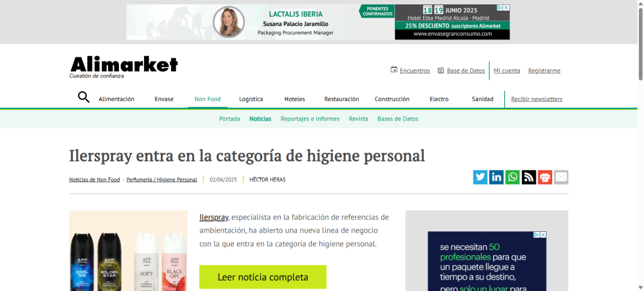Image resolution: width=644 pixels, height=291 pixels.
Task: Share article via WhatsApp icon
Action: [513, 177]
